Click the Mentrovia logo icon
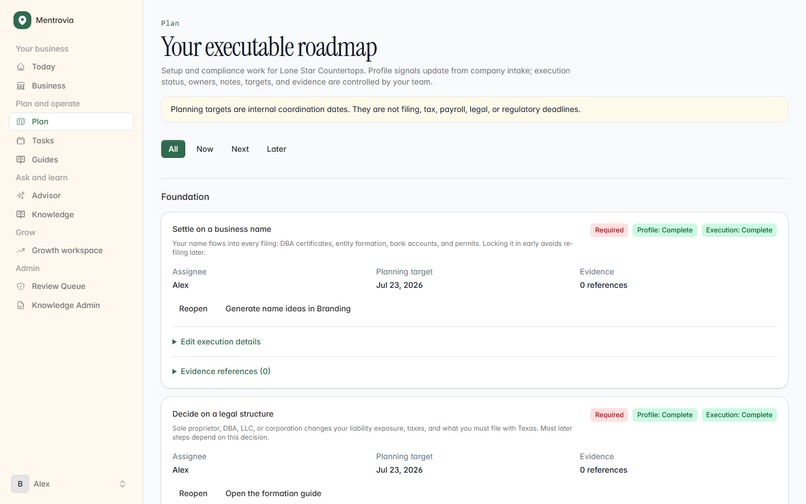The height and width of the screenshot is (504, 806). pyautogui.click(x=22, y=20)
